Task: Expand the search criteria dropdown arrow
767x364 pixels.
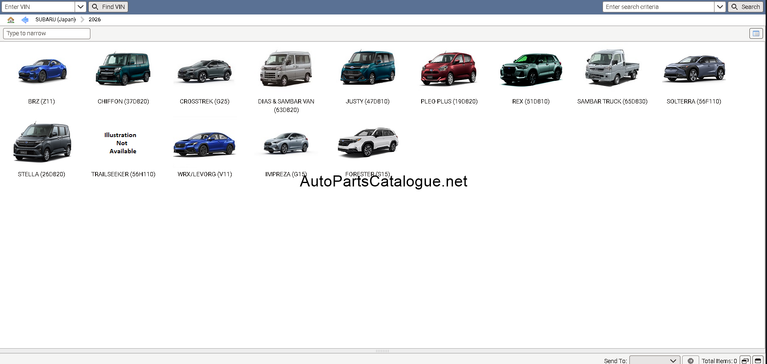Action: point(720,7)
